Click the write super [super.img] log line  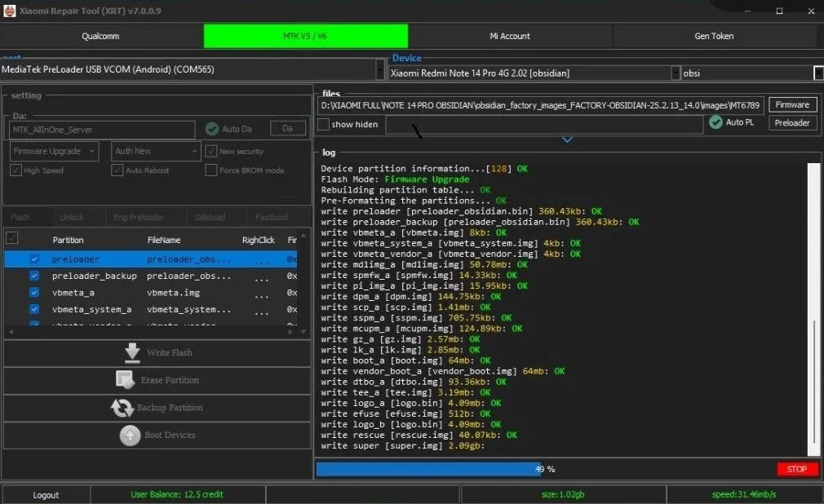[x=402, y=445]
